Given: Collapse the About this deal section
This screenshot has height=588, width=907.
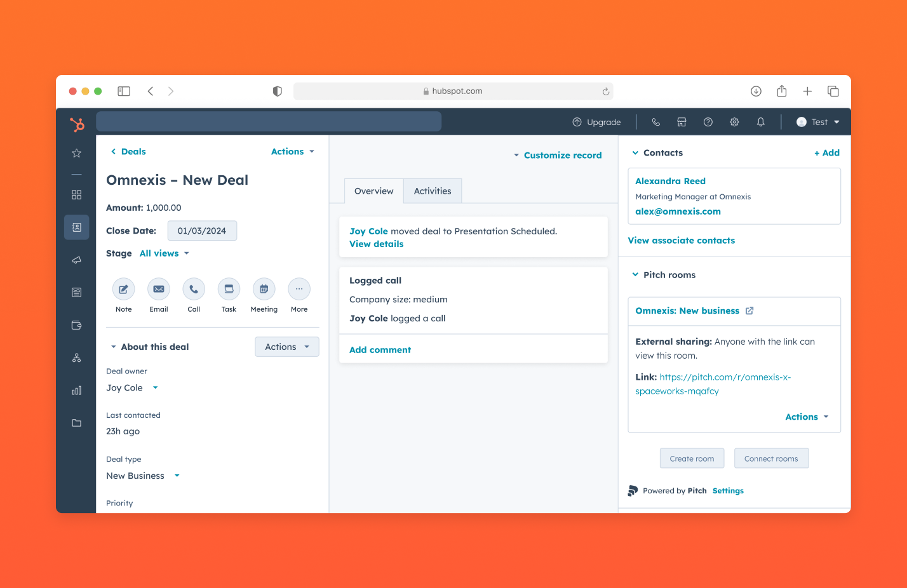Looking at the screenshot, I should (x=114, y=347).
